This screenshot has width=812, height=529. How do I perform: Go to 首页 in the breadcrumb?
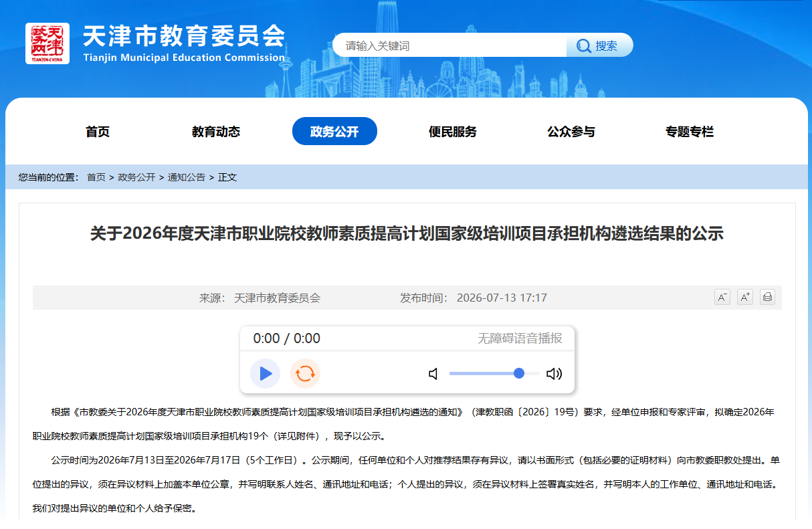pos(96,177)
